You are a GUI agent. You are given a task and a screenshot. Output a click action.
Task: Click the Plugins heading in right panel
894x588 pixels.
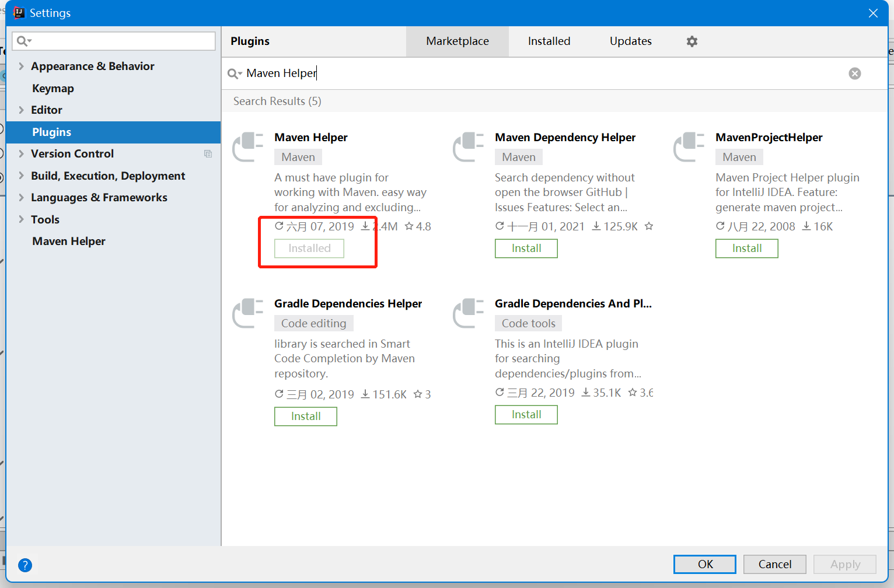(x=250, y=41)
